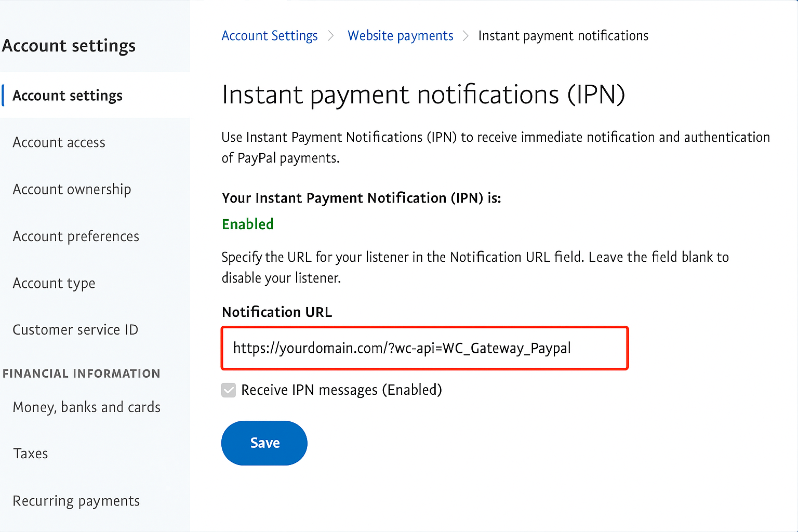Check the Receive IPN messages checkbox
The image size is (798, 532).
[x=229, y=390]
